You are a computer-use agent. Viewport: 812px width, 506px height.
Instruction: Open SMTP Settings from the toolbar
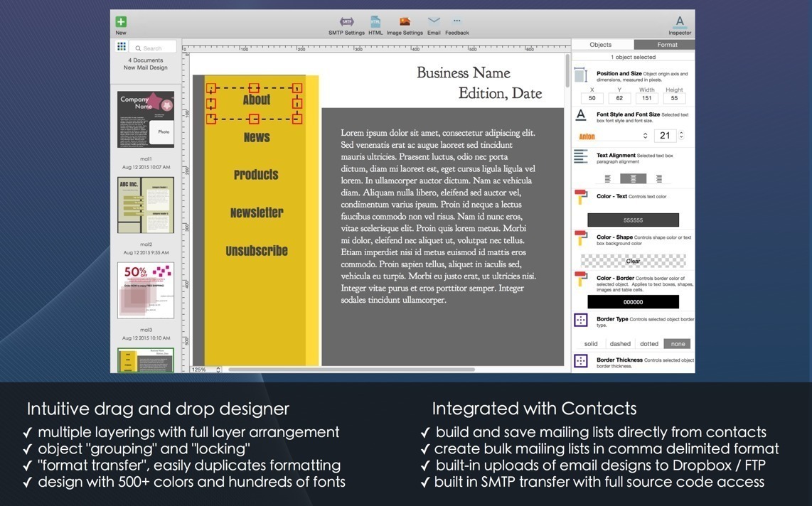(x=346, y=22)
